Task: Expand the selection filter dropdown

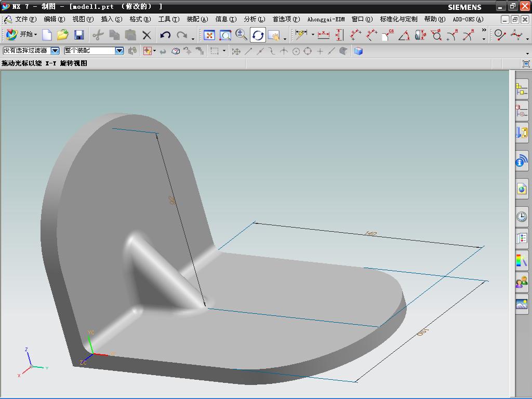Action: point(55,51)
